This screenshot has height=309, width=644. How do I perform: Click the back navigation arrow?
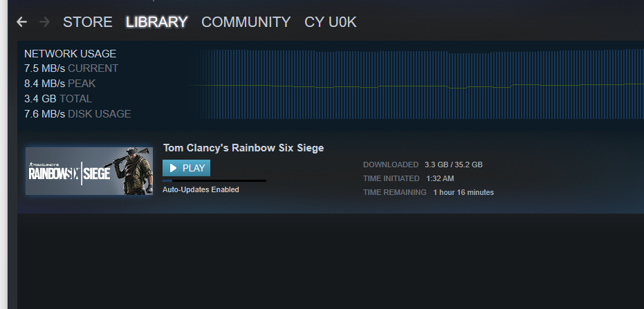(x=21, y=21)
